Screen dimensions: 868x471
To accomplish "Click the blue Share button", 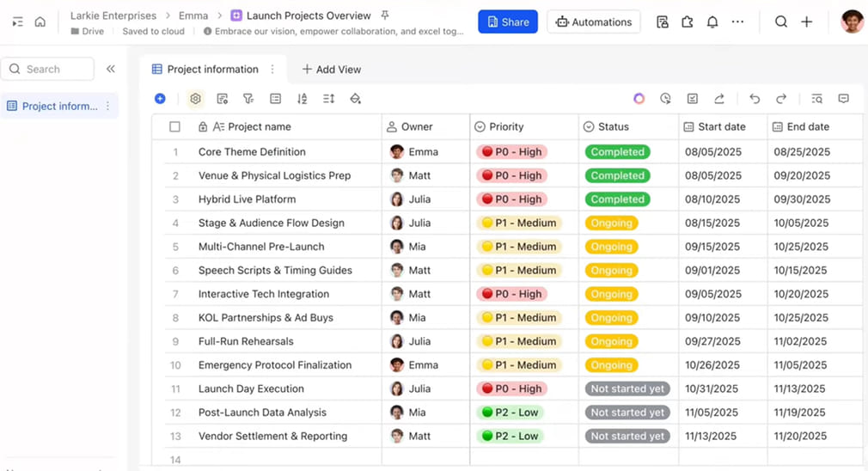I will point(507,22).
